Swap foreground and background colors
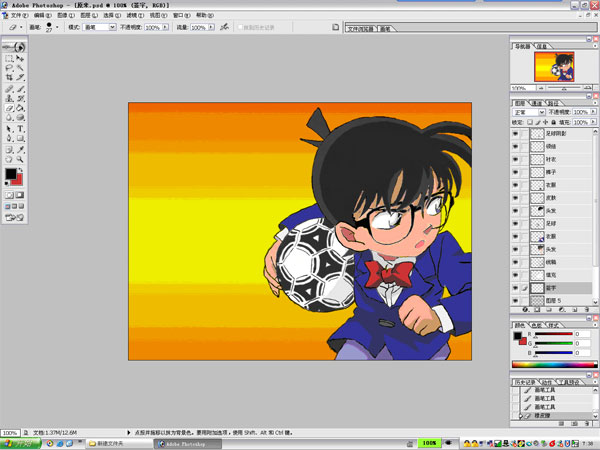This screenshot has height=450, width=600. coord(20,170)
